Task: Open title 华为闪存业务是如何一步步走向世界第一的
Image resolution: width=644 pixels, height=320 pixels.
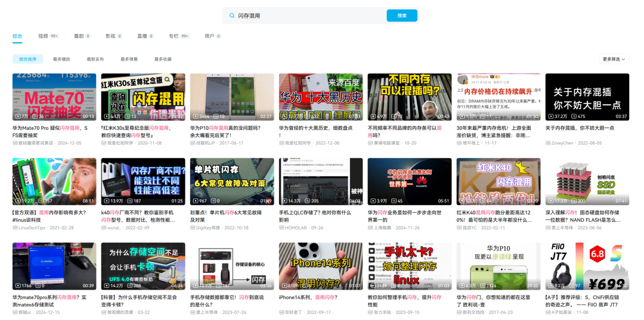Action: [404, 216]
